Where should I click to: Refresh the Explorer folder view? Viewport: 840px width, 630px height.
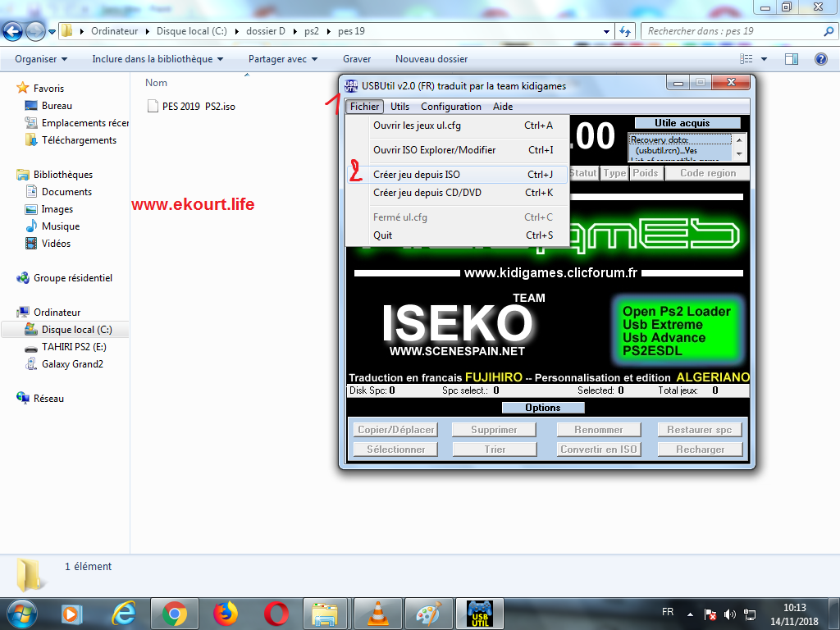click(624, 32)
